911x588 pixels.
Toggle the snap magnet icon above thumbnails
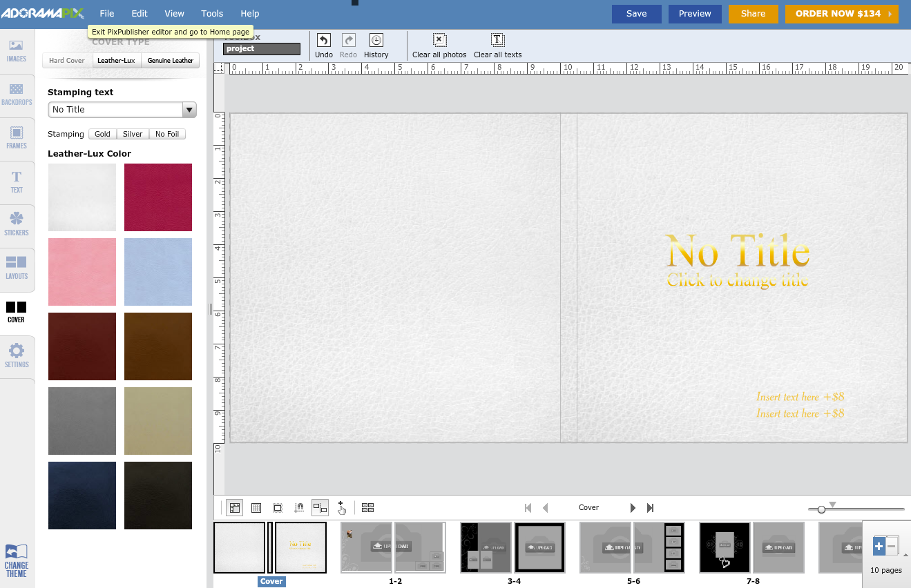pos(299,507)
